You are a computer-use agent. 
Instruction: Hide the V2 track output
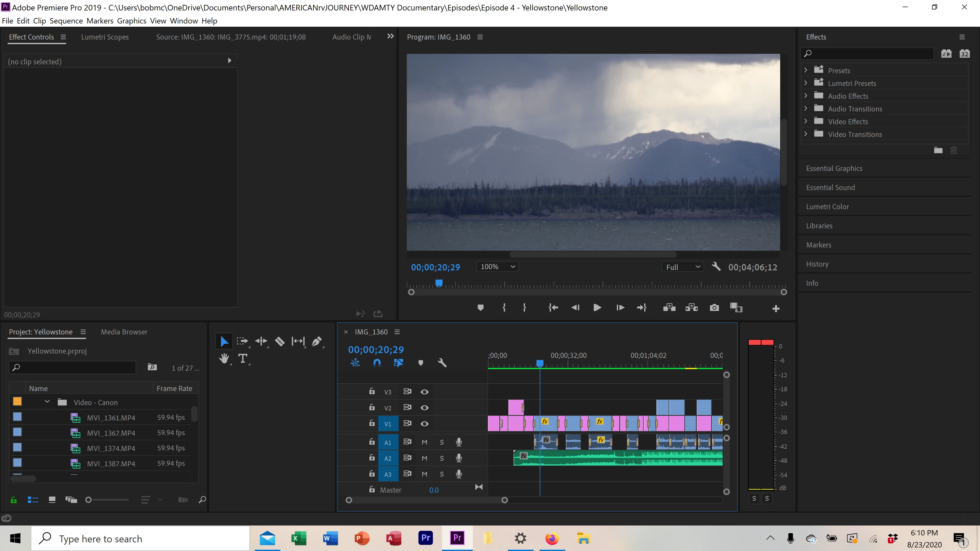[x=425, y=408]
